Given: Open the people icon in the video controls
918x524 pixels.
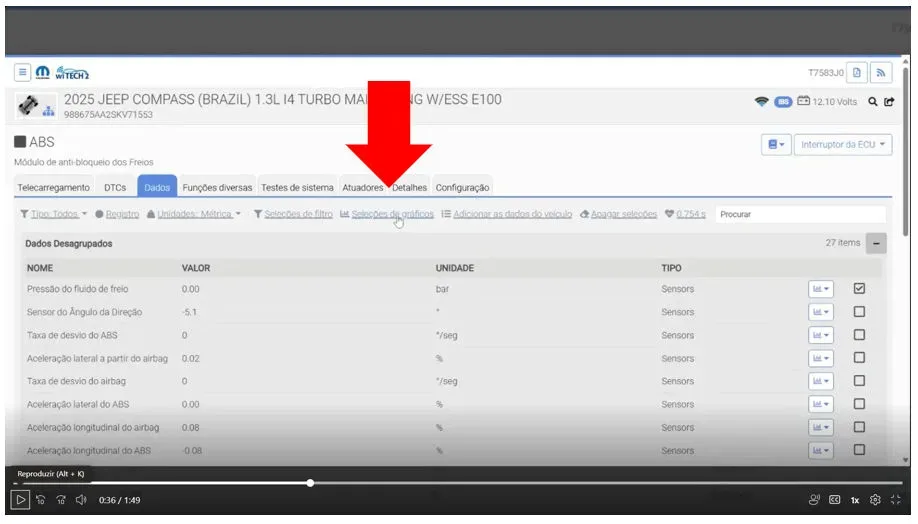Looking at the screenshot, I should click(814, 500).
